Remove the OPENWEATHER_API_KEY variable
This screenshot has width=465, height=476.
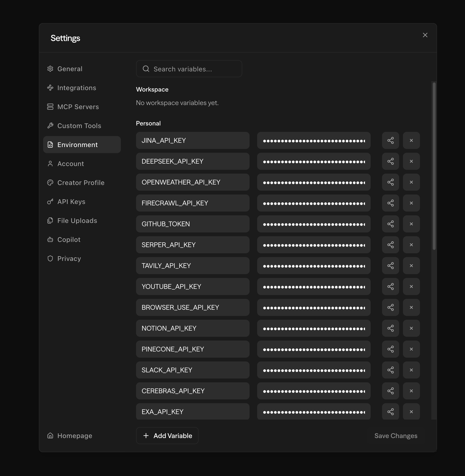click(411, 182)
